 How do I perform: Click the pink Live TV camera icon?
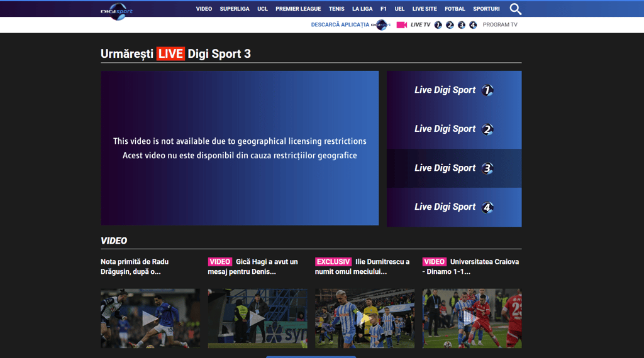click(402, 25)
